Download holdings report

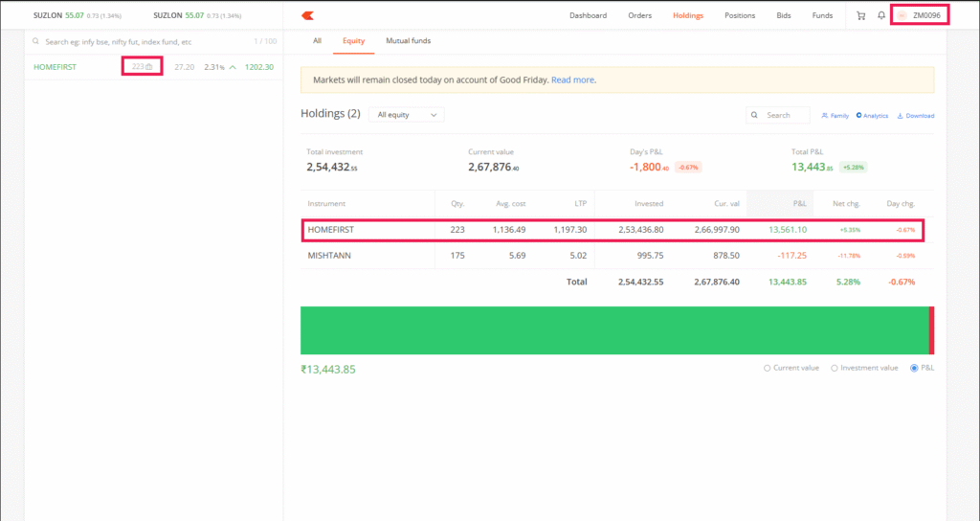point(916,116)
